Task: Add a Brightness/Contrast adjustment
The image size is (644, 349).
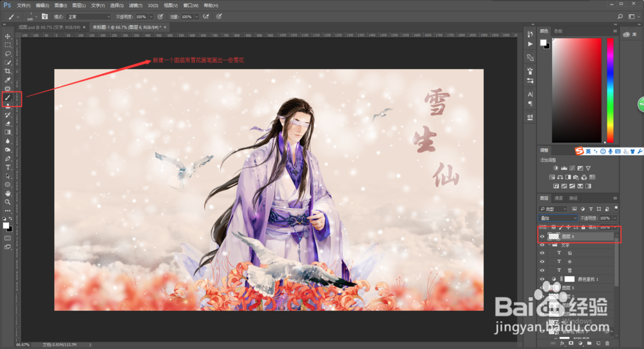Action: [556, 168]
